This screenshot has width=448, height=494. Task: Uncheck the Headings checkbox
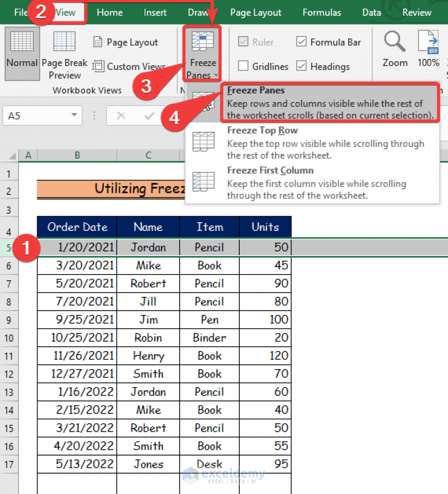302,66
